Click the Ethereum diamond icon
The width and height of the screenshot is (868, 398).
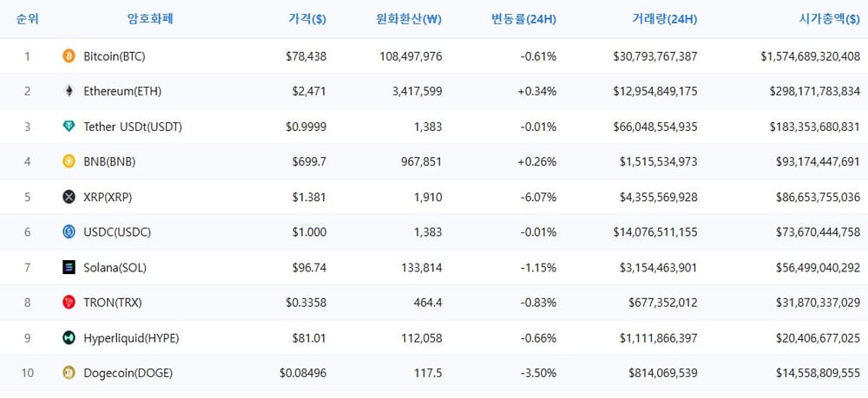point(69,91)
